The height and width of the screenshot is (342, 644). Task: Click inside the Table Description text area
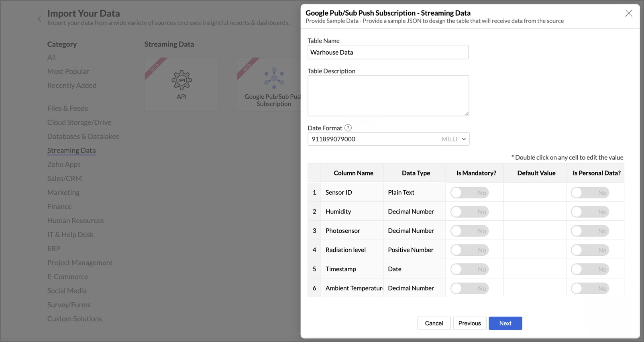[x=388, y=96]
